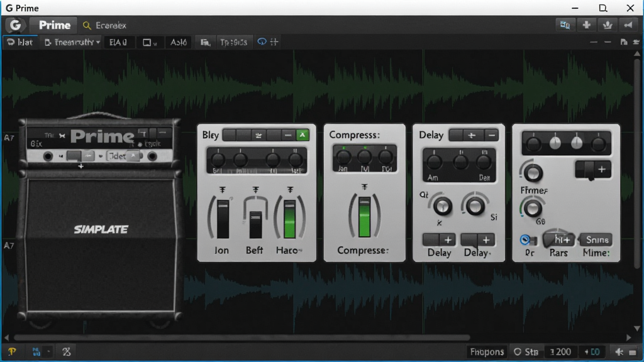
Task: Click the ElA 0 toolbar item
Action: pos(118,42)
